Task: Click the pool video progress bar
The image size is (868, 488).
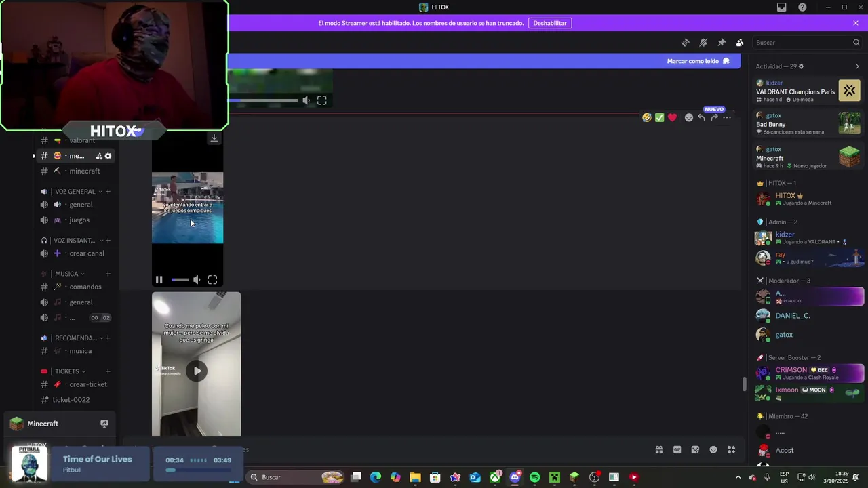Action: coord(180,279)
